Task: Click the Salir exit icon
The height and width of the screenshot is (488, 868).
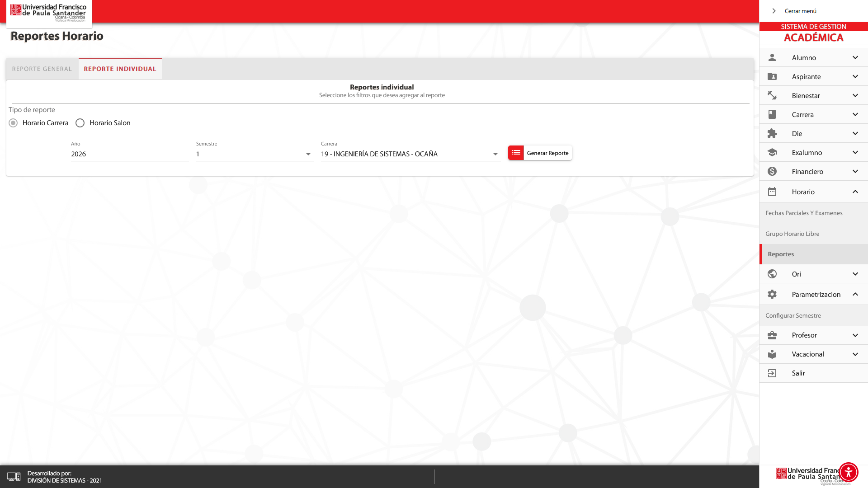Action: pos(772,373)
